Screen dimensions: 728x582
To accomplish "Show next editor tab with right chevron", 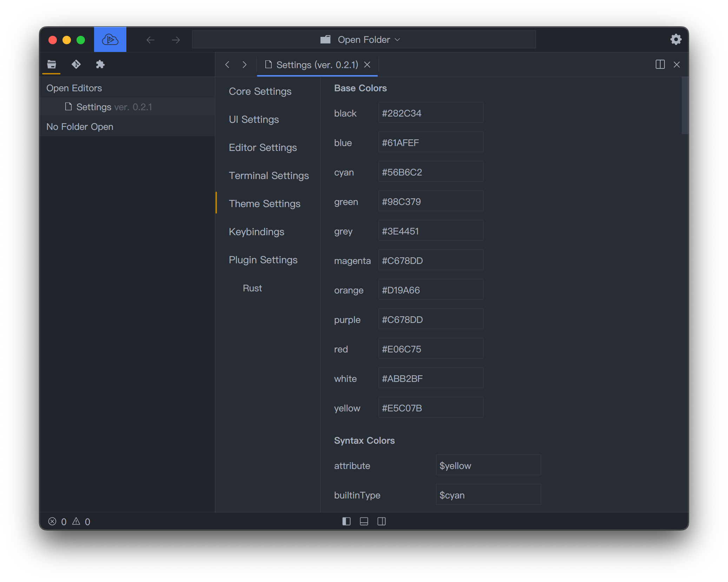I will 245,65.
